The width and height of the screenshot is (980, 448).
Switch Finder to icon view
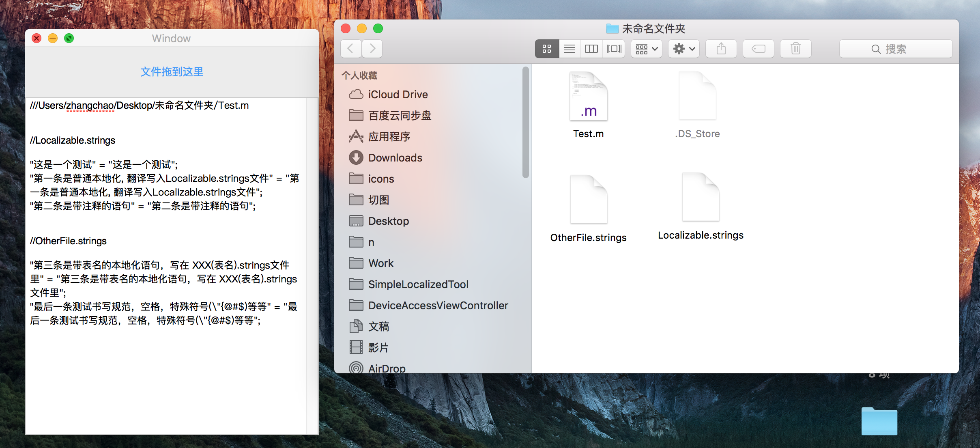547,49
